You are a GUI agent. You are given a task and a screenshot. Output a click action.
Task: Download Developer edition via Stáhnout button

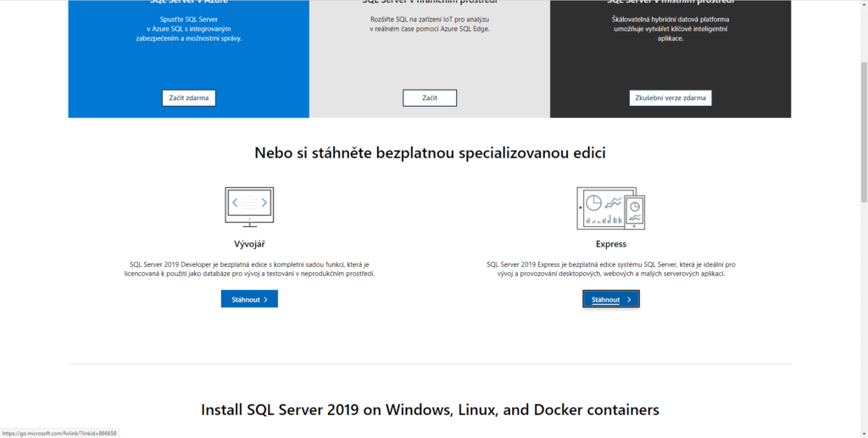(x=249, y=299)
